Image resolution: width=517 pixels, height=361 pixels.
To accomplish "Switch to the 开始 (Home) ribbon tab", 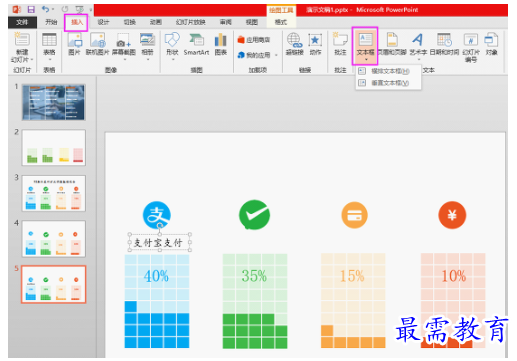I will pos(51,22).
